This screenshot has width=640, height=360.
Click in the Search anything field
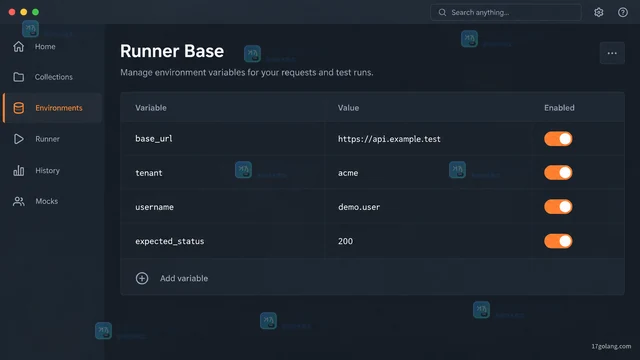[x=506, y=12]
